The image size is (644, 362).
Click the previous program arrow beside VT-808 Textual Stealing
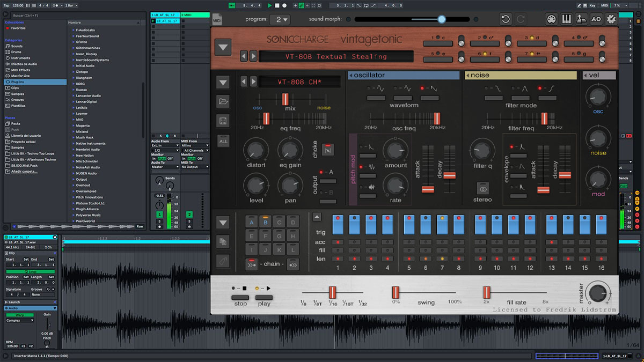click(243, 56)
